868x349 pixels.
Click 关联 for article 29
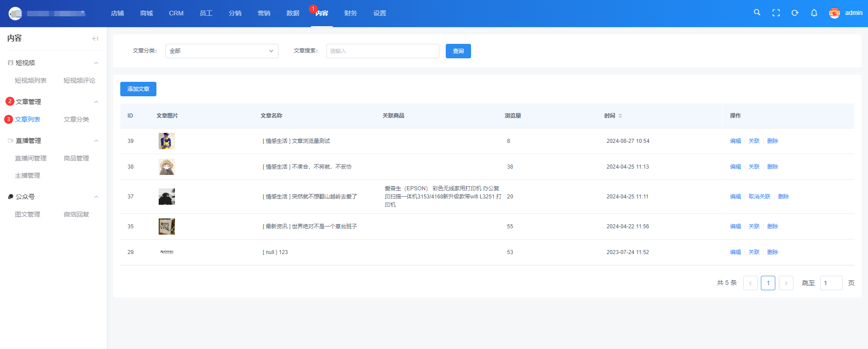click(754, 252)
